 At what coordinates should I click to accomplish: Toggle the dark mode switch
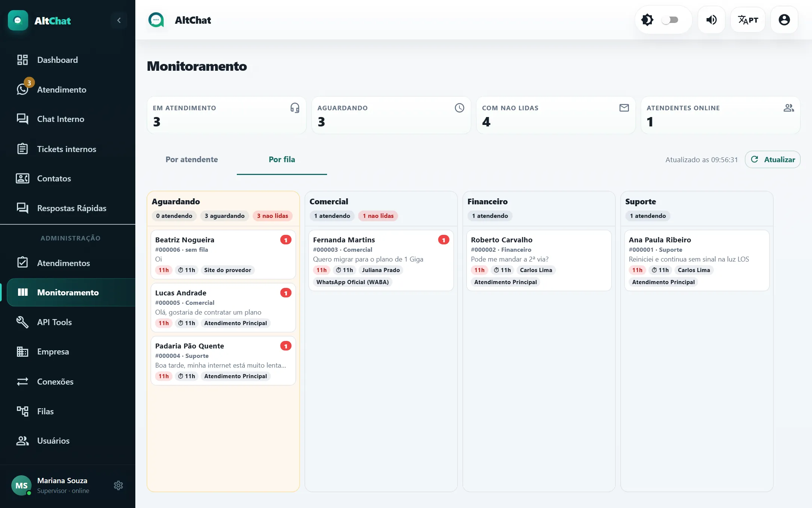pos(670,20)
